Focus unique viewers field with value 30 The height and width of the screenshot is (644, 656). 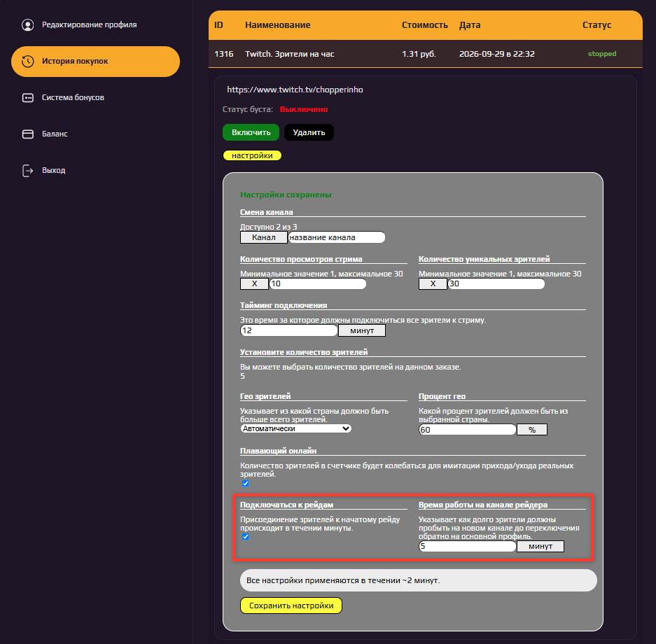pyautogui.click(x=496, y=284)
